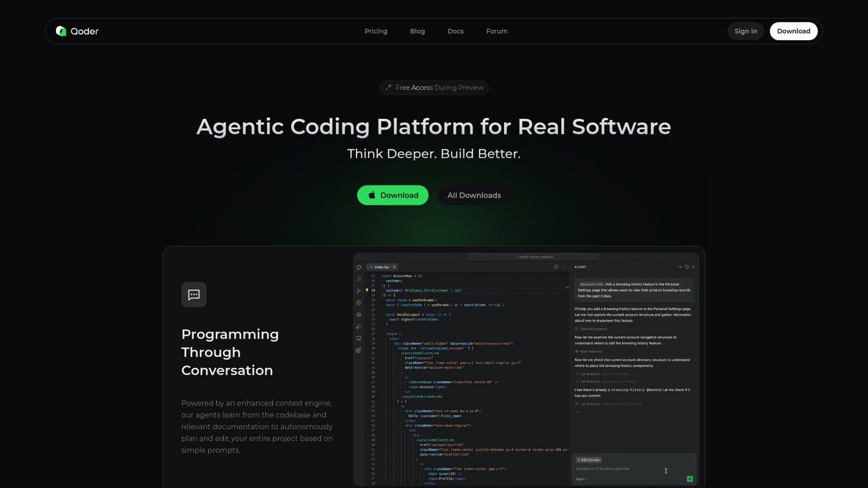The height and width of the screenshot is (488, 868).
Task: Click the All Downloads button
Action: (x=474, y=195)
